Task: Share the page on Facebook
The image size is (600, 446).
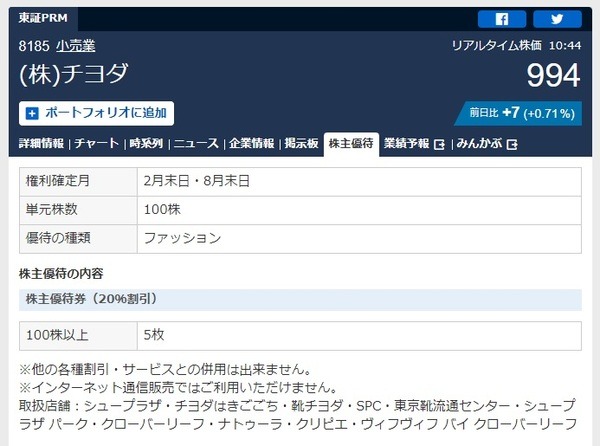Action: [x=502, y=19]
